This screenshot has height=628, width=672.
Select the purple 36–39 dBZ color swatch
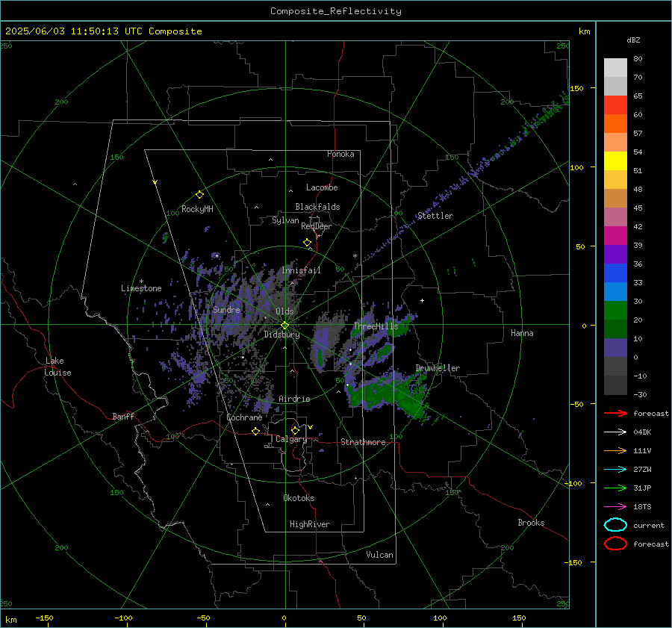coord(615,254)
